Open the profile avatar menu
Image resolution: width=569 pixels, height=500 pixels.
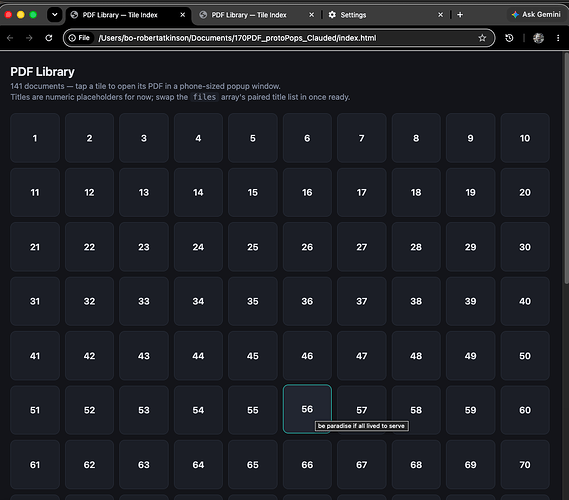(x=538, y=38)
